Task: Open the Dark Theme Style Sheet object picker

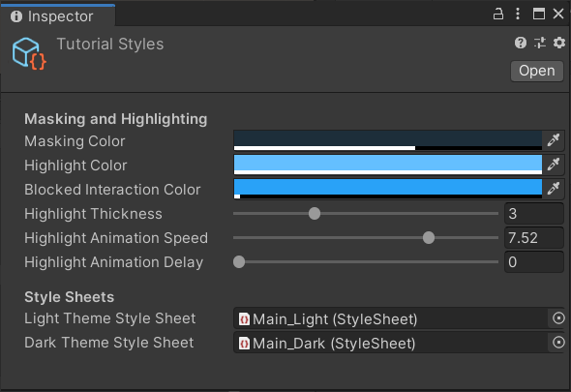Action: (x=558, y=343)
